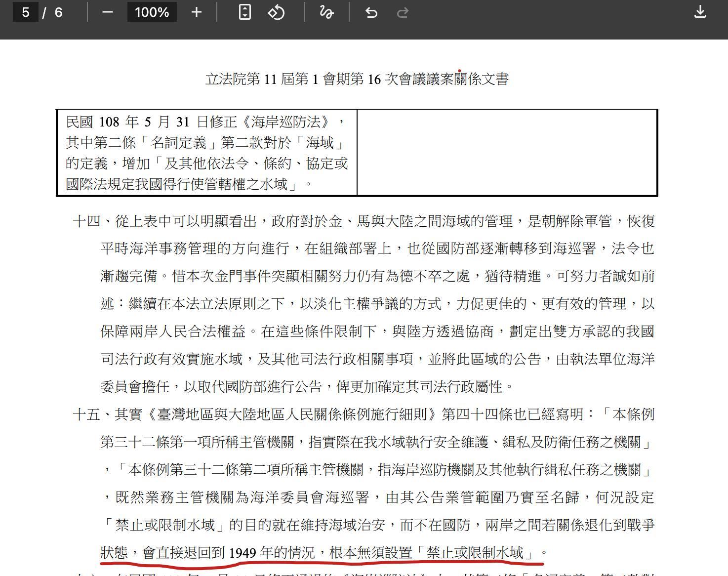The image size is (728, 576).
Task: Download the PDF document
Action: 700,13
